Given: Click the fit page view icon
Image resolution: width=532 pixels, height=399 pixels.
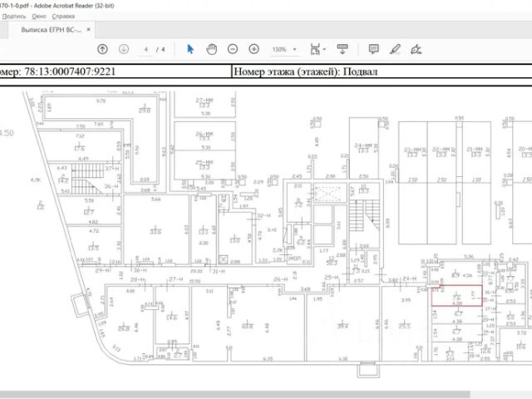Looking at the screenshot, I should (x=315, y=50).
